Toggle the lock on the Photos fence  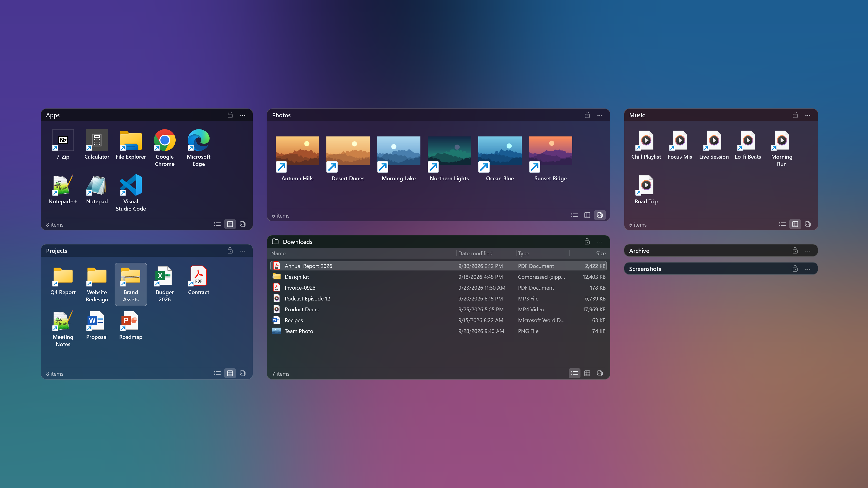[587, 115]
